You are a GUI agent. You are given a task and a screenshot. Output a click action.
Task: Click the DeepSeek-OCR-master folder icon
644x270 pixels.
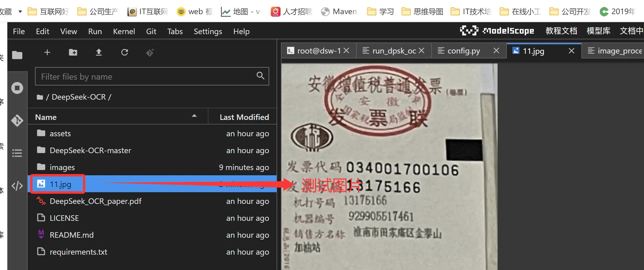click(x=41, y=150)
